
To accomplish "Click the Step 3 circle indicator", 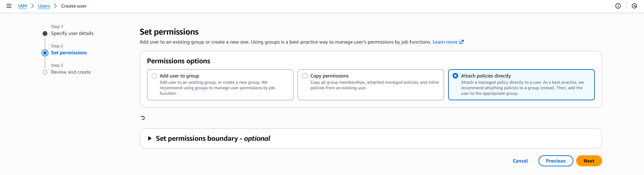I will (x=45, y=72).
